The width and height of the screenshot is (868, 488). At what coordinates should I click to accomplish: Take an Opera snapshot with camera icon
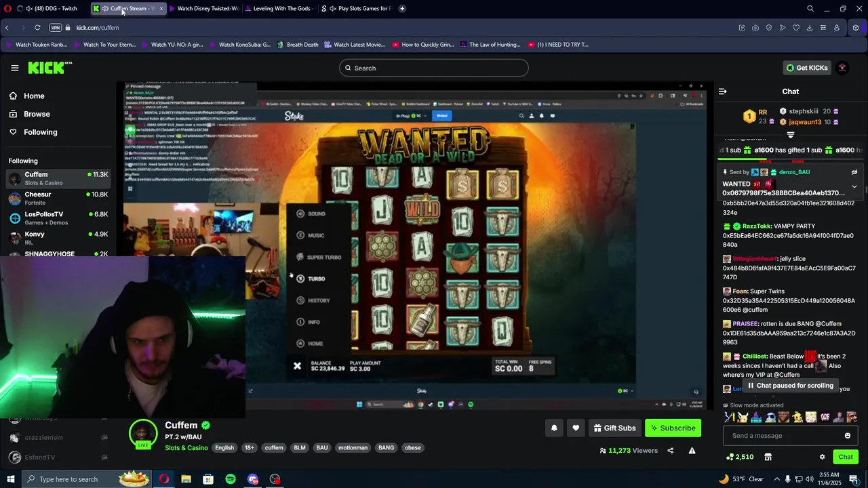[755, 28]
